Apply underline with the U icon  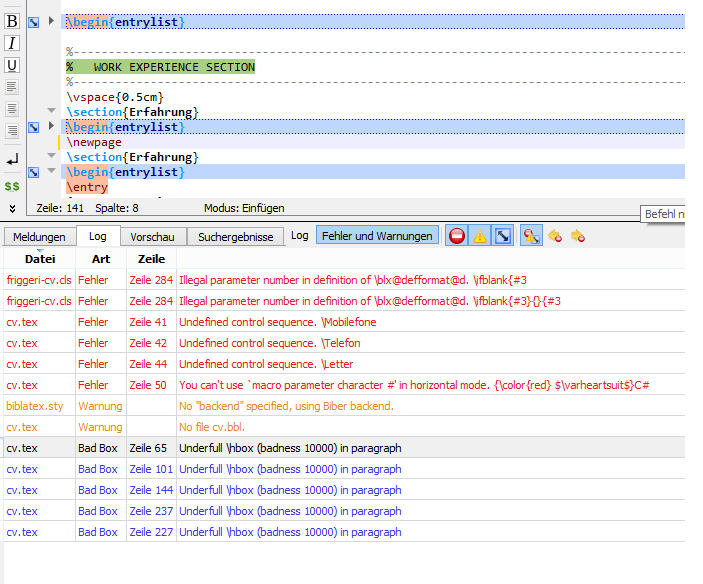coord(12,65)
